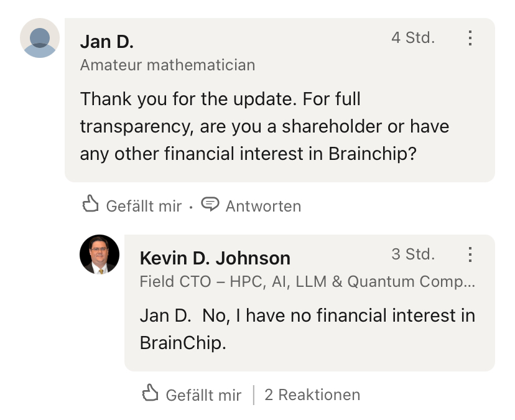The image size is (515, 420).
Task: Open three-dot menu on Jan D.'s comment
Action: 470,38
